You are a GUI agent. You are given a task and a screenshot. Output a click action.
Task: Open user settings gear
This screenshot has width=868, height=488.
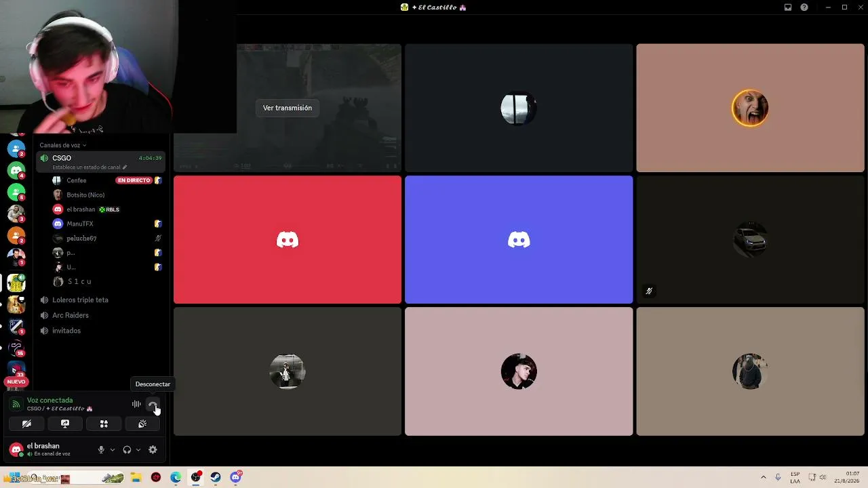coord(153,449)
